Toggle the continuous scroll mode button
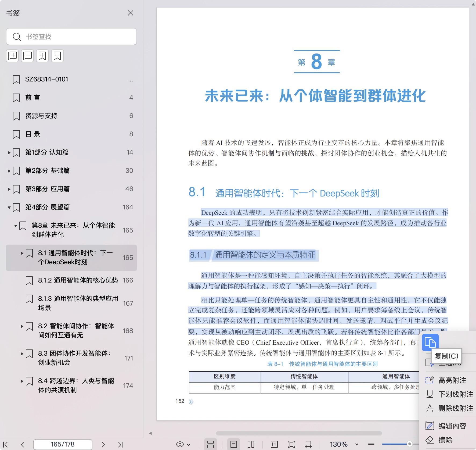The image size is (476, 450). tap(211, 445)
